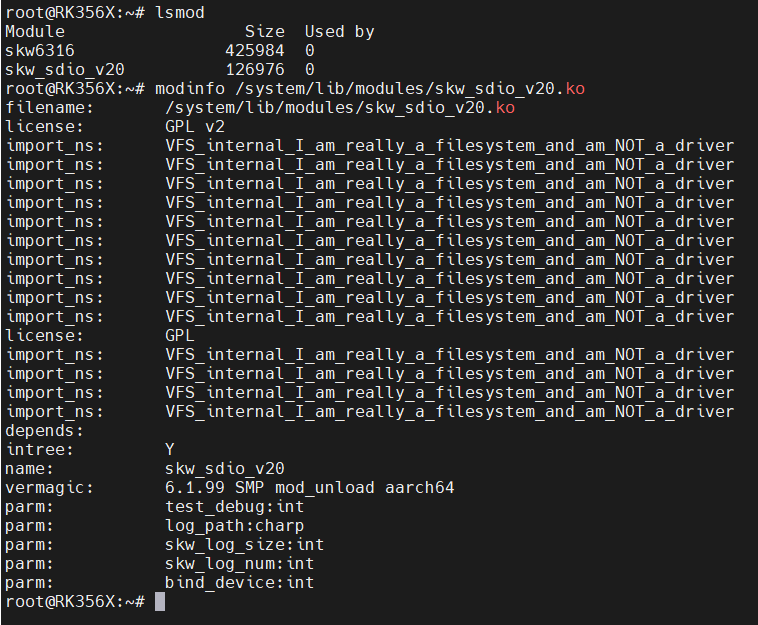This screenshot has width=758, height=625.
Task: Click the terminal cursor at the last prompt
Action: (x=160, y=602)
